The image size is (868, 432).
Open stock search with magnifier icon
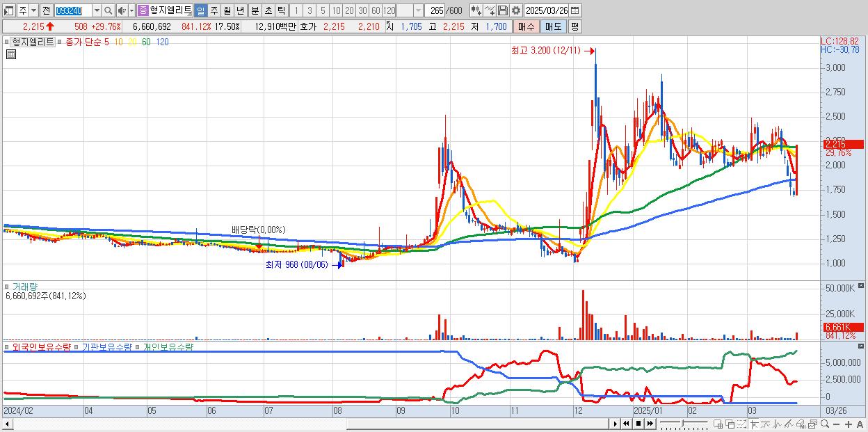click(x=108, y=10)
